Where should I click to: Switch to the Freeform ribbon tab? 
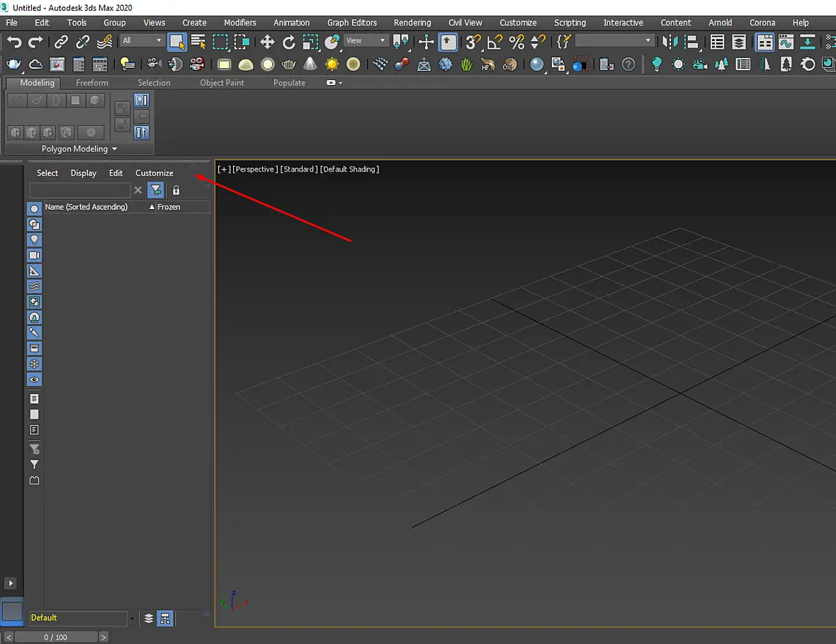91,83
